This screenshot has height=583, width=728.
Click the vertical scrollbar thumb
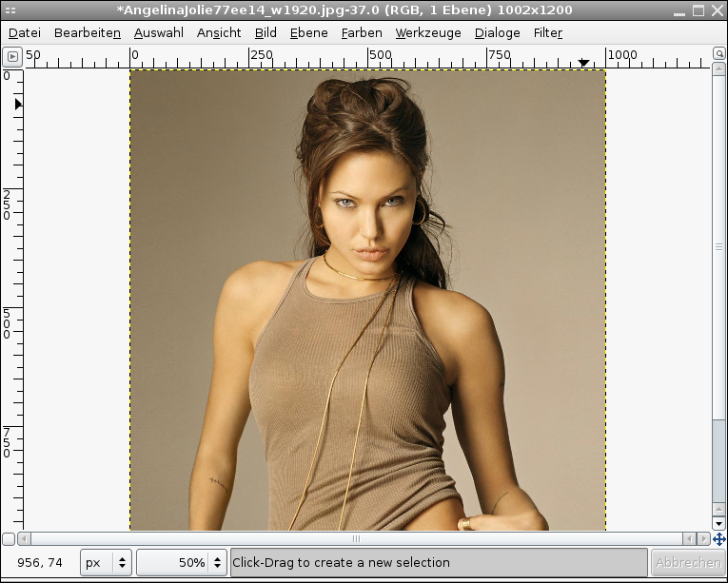click(x=718, y=247)
